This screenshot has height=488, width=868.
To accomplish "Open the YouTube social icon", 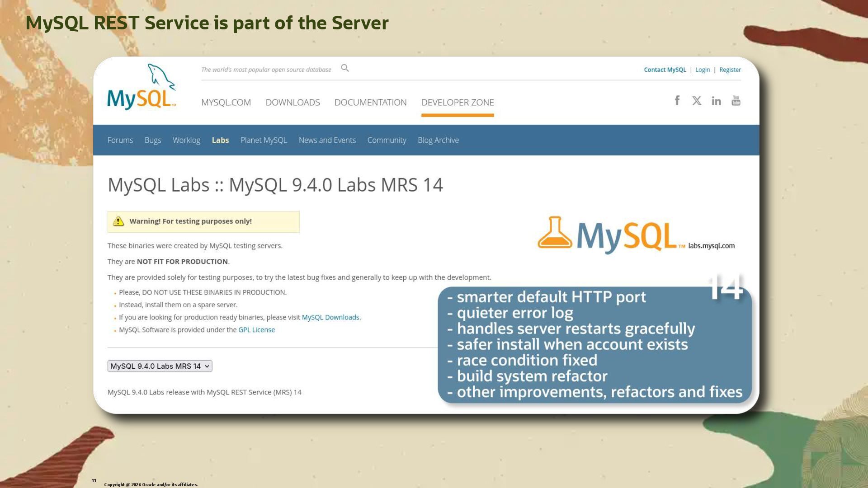I will (x=736, y=101).
